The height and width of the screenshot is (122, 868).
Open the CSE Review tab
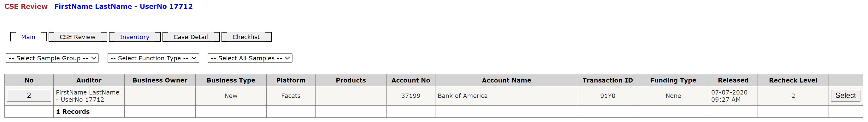coord(78,37)
